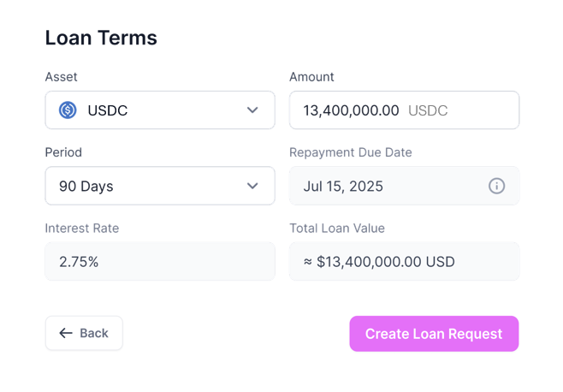Image resolution: width=563 pixels, height=392 pixels.
Task: Open the Period dropdown chevron
Action: (252, 186)
